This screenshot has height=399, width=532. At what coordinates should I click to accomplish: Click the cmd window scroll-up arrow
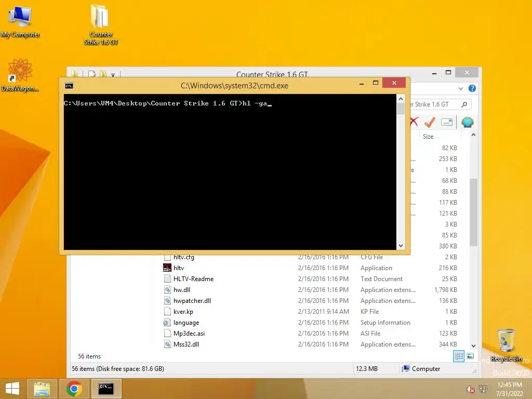click(401, 99)
